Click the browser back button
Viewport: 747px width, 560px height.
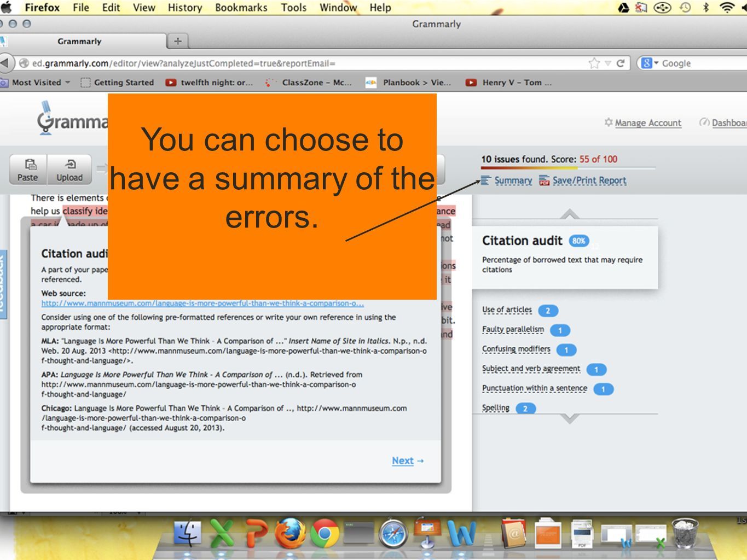tap(5, 63)
